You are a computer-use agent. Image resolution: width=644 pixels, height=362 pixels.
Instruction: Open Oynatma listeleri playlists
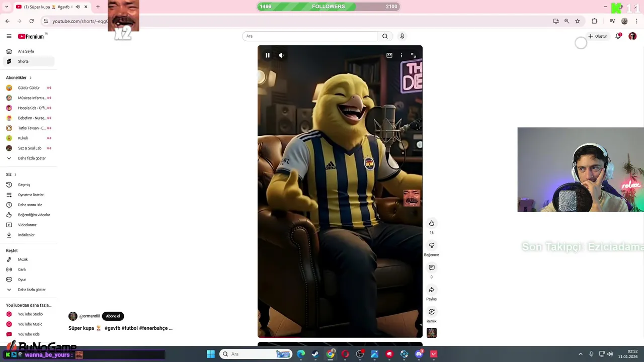29,195
